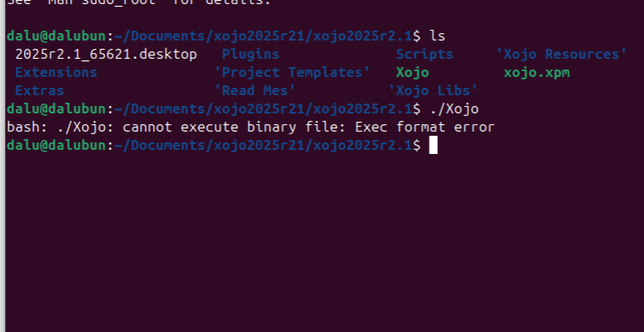
Task: Click the Extras directory name
Action: [39, 90]
